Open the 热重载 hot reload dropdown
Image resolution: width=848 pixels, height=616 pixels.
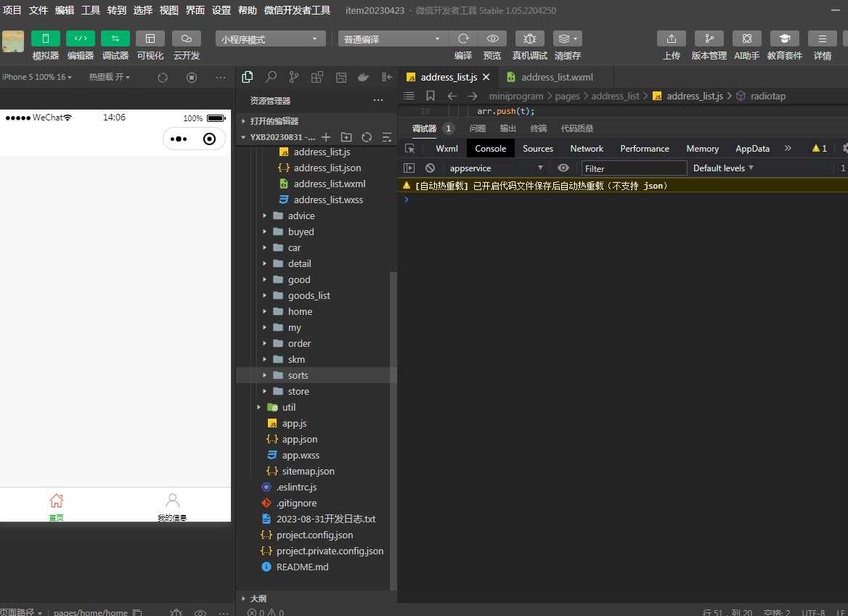[x=109, y=77]
